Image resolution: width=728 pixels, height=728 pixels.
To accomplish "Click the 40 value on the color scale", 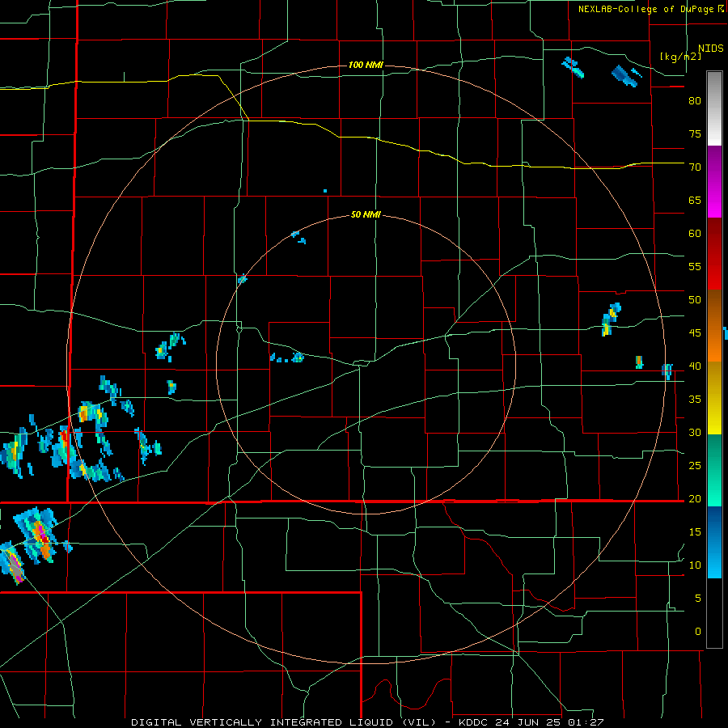I will [695, 366].
